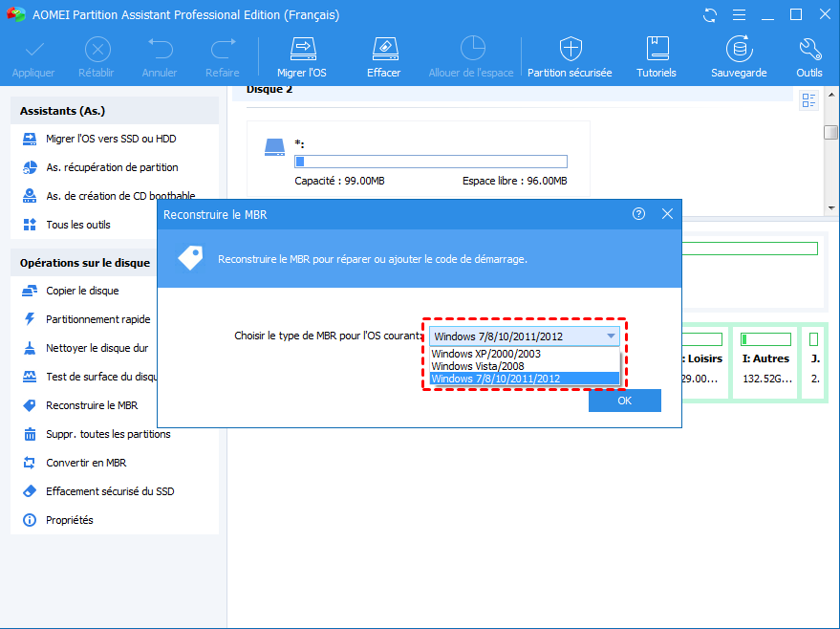
Task: Close the Reconstruire le MBR dialog
Action: point(667,214)
